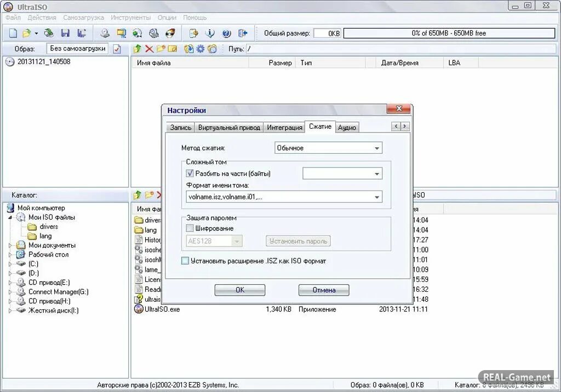Click the Convert image toolbar icon
Screen dimensions: 561x392
138,33
